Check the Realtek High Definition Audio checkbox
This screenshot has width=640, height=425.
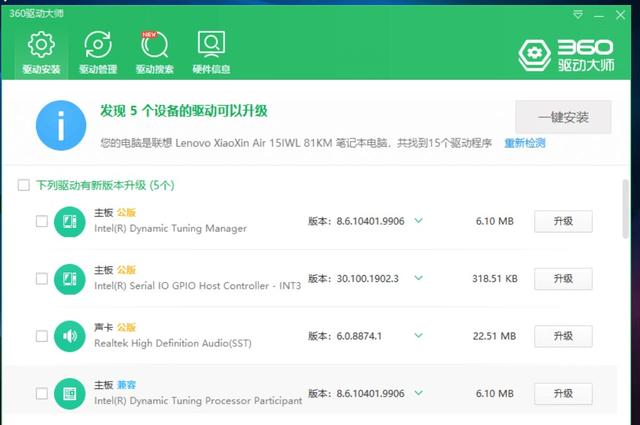click(x=42, y=336)
